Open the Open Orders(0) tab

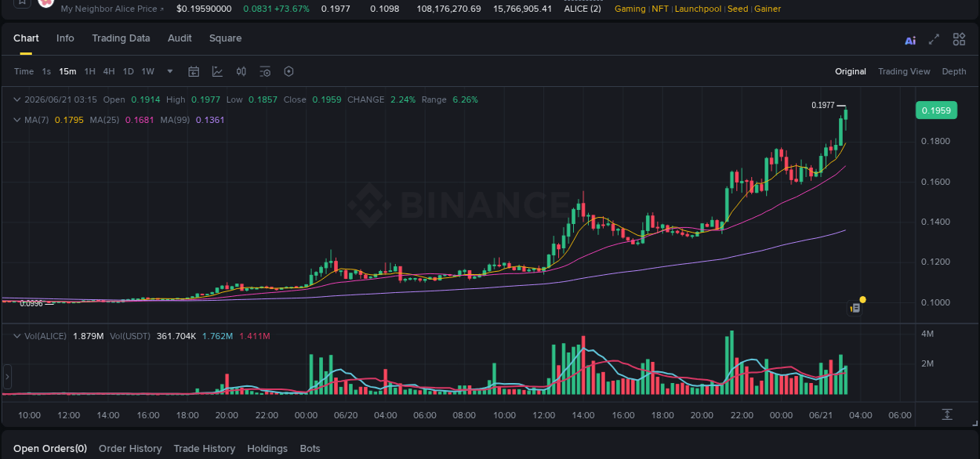tap(50, 449)
